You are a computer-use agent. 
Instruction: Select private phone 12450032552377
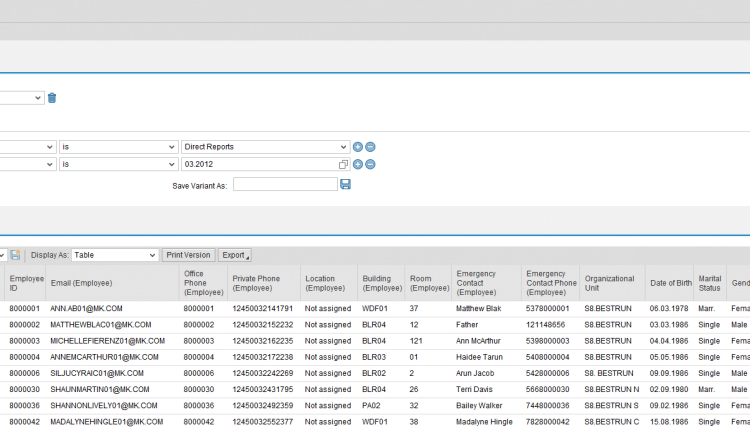click(263, 422)
